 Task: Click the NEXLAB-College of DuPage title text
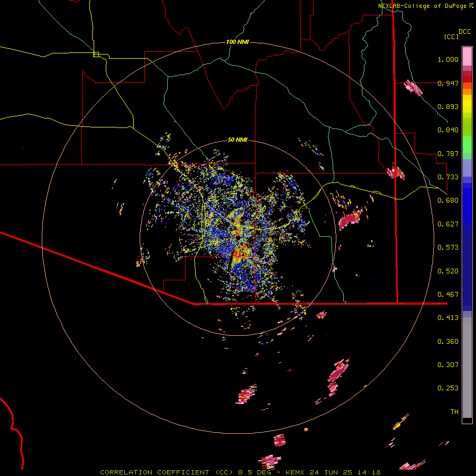click(x=422, y=6)
